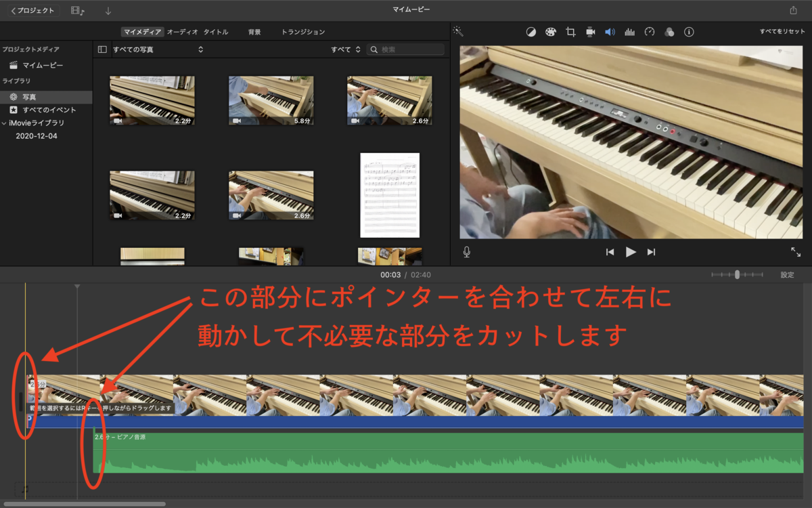Click the プロジェクト back button
Screen dimensions: 812x508
click(x=32, y=10)
